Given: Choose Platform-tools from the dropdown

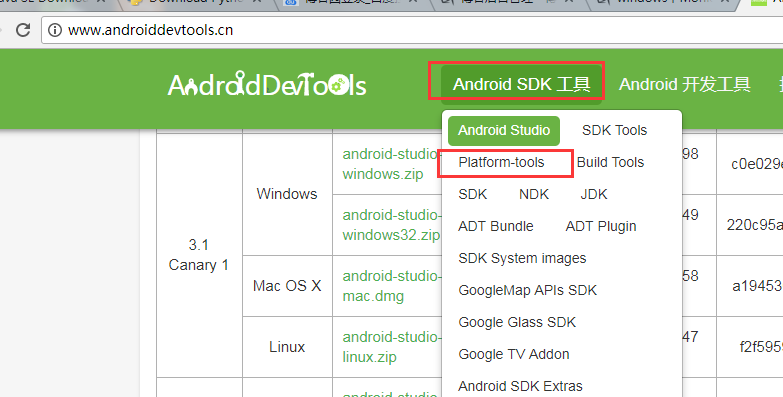Looking at the screenshot, I should coord(501,162).
